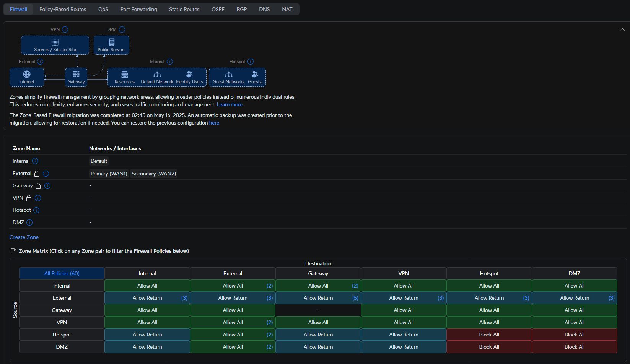Filter Hotspot to Hotspot Block All cell
Viewport: 630px width, 364px height.
(489, 335)
